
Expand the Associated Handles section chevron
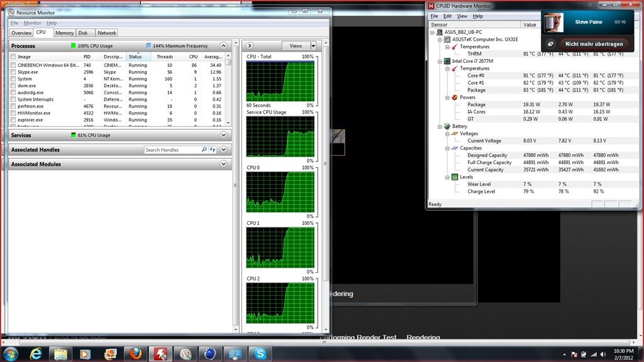(x=223, y=150)
